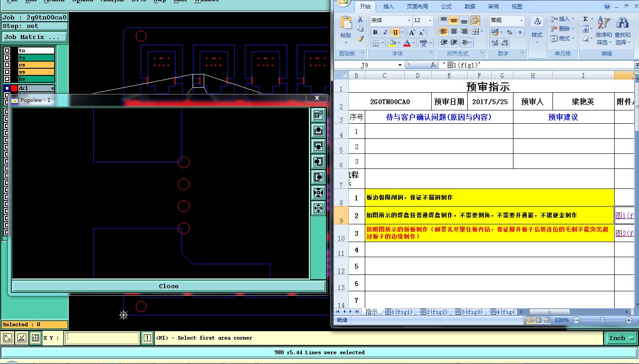
Task: Open the Name Box dropdown for J9
Action: pos(400,65)
